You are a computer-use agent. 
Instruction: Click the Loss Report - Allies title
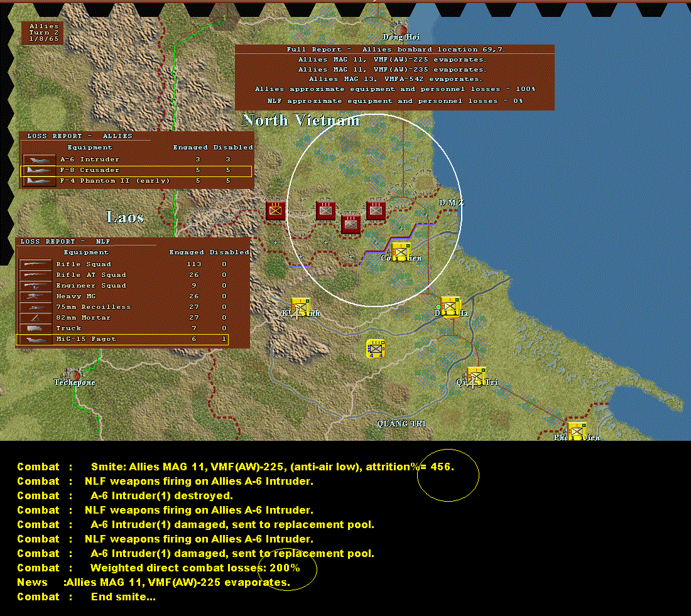[80, 136]
